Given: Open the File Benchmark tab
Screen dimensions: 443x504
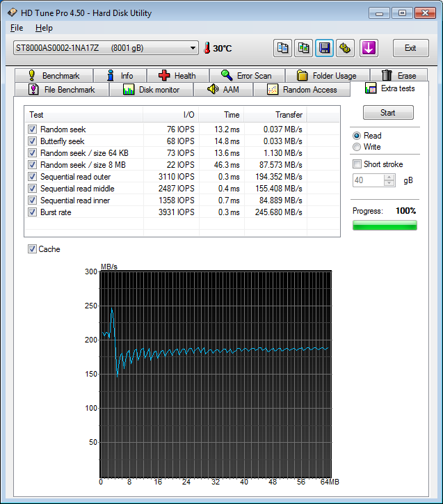Looking at the screenshot, I should click(62, 89).
